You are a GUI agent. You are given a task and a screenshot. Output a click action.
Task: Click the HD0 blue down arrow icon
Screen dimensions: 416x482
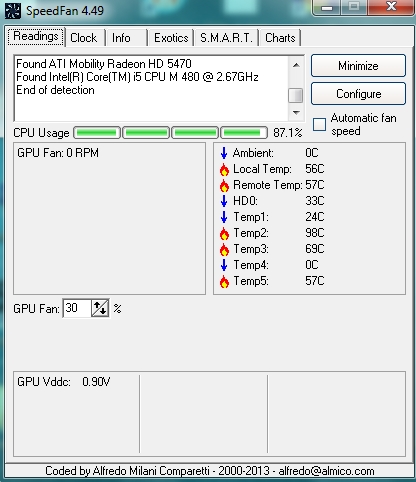pos(224,201)
